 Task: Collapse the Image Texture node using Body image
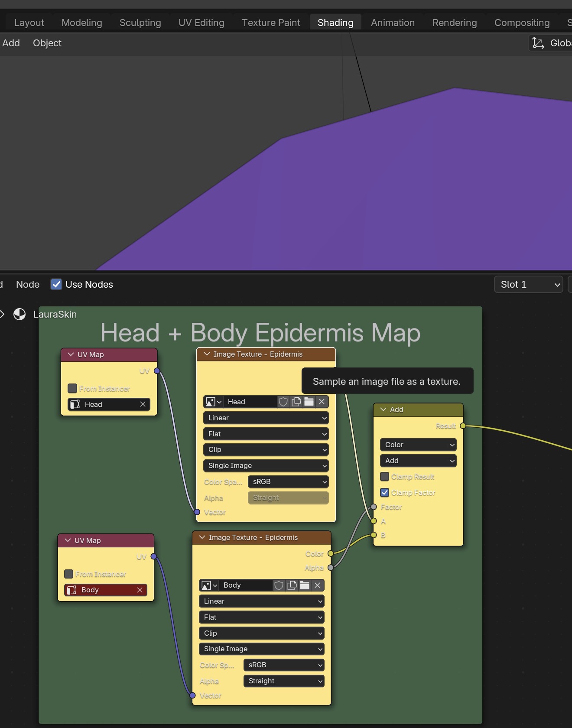202,537
